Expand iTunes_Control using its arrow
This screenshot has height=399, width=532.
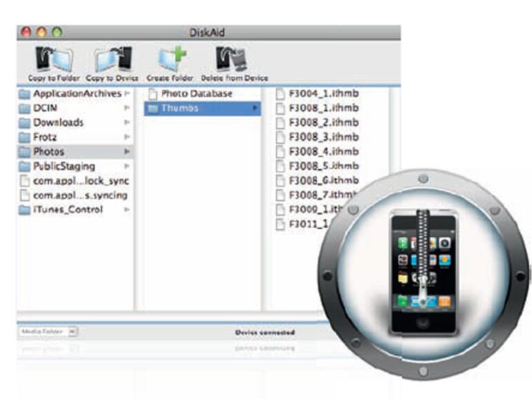[x=127, y=209]
